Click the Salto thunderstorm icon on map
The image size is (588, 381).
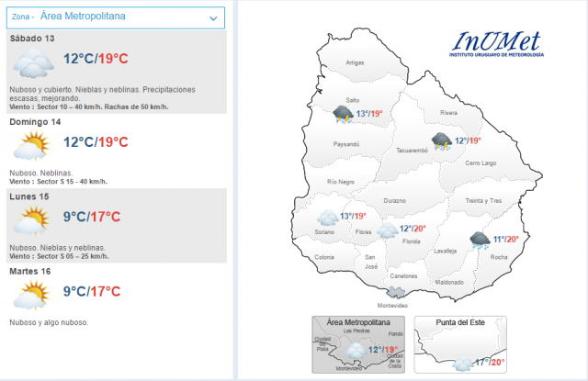point(344,115)
